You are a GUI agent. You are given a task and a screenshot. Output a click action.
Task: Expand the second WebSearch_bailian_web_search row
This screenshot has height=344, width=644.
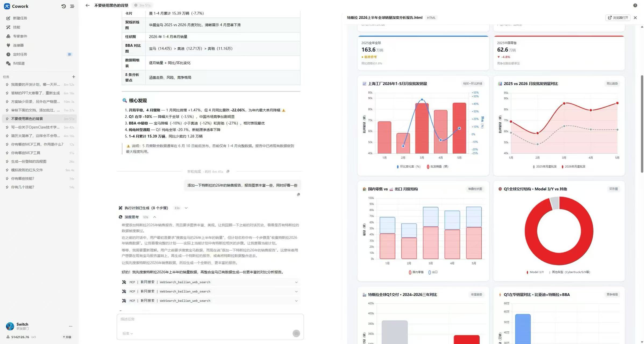click(x=210, y=292)
